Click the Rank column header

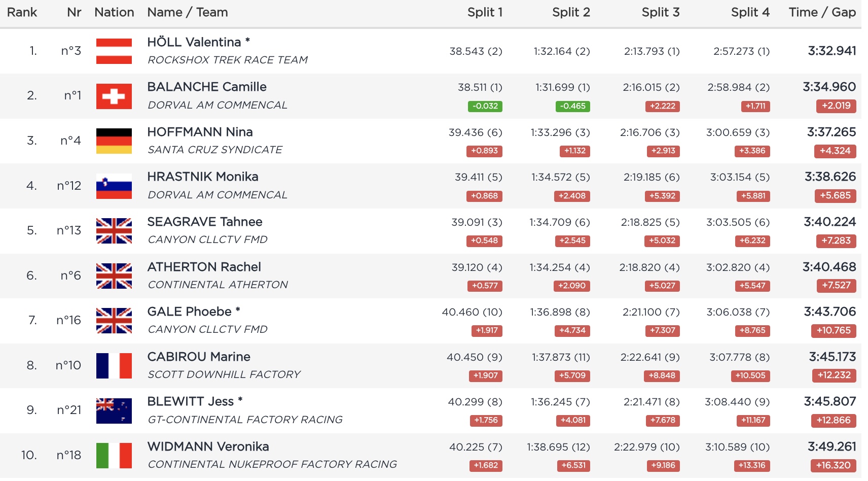click(22, 12)
